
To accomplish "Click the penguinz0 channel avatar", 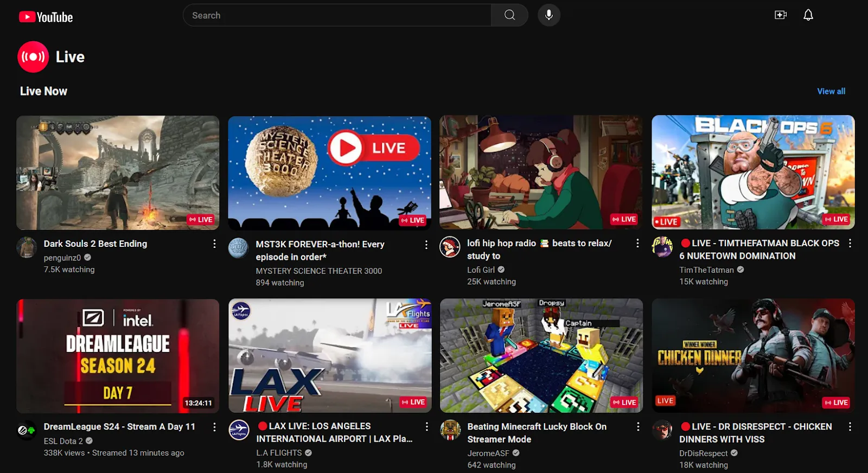I will tap(27, 247).
